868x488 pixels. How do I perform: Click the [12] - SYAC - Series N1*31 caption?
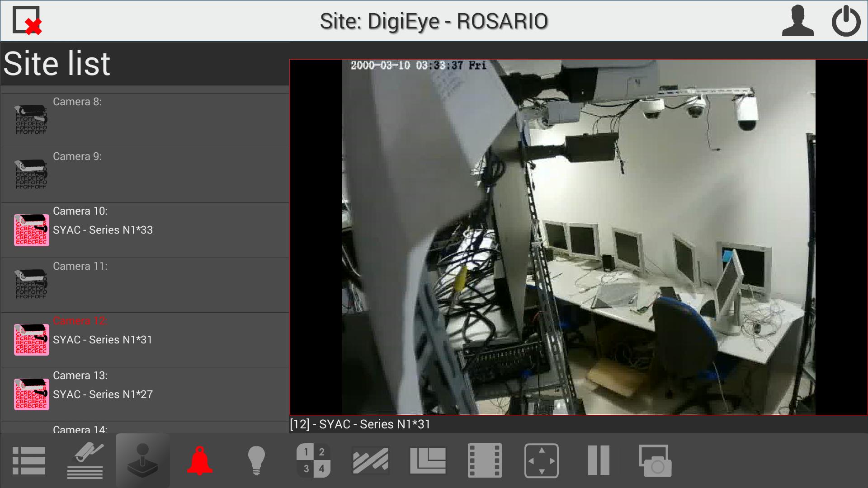pyautogui.click(x=360, y=424)
